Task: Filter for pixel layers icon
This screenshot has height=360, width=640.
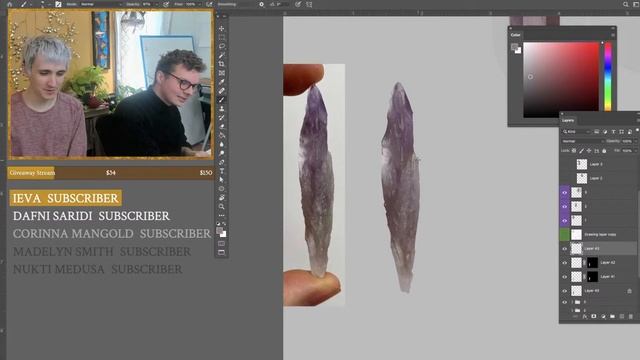Action: tap(596, 131)
